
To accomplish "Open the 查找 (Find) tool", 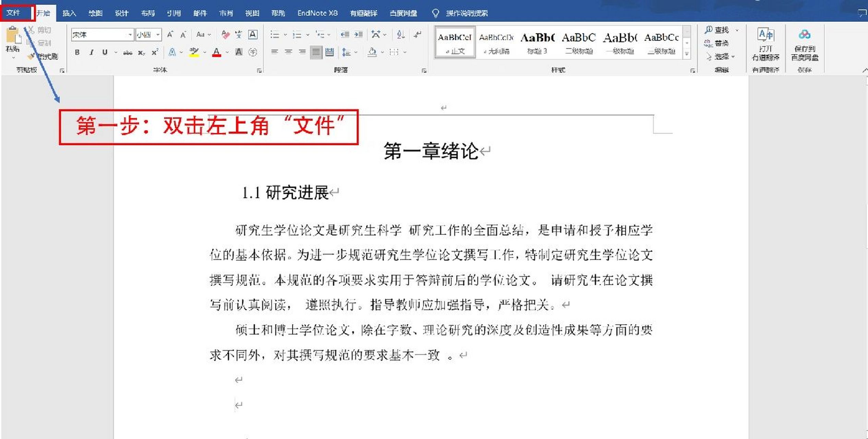I will 719,29.
